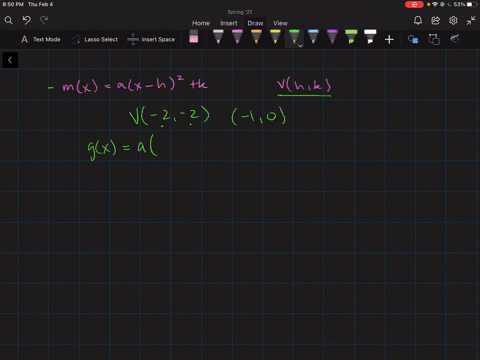The height and width of the screenshot is (360, 480).
Task: Click the Spring '21 notebook title
Action: point(240,12)
